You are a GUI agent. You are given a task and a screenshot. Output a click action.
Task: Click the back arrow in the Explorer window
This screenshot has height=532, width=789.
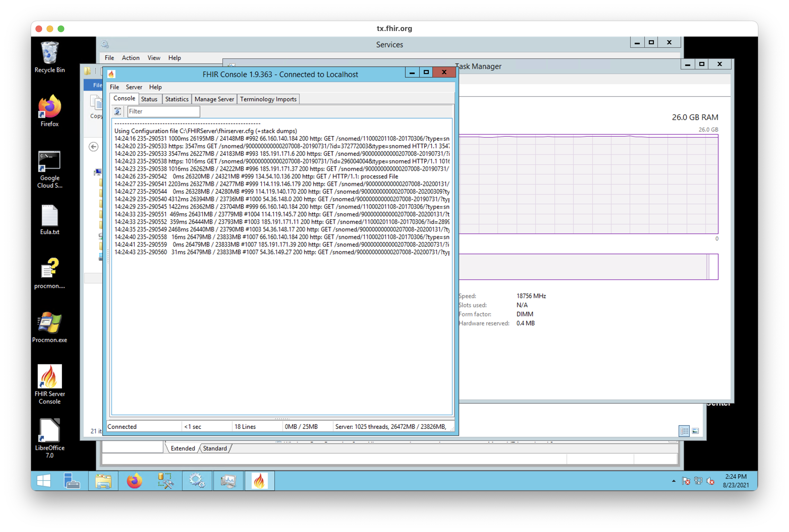[x=94, y=147]
